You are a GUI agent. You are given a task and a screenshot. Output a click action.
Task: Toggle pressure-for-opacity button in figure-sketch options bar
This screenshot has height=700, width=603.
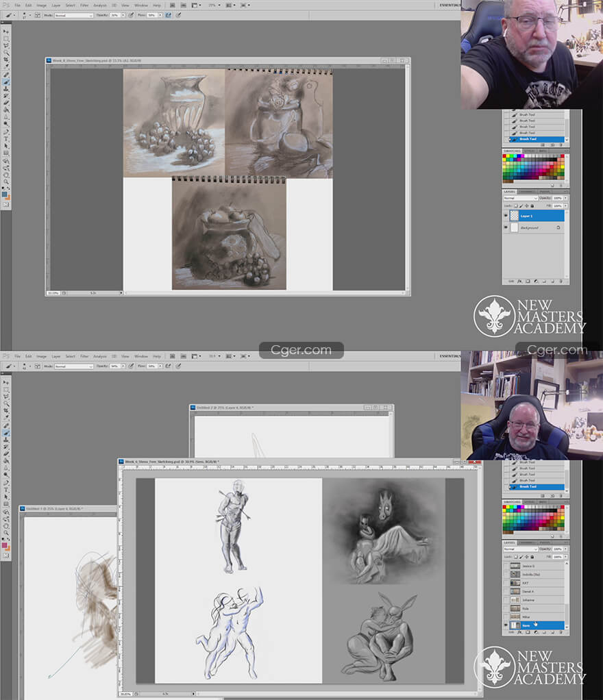[131, 366]
